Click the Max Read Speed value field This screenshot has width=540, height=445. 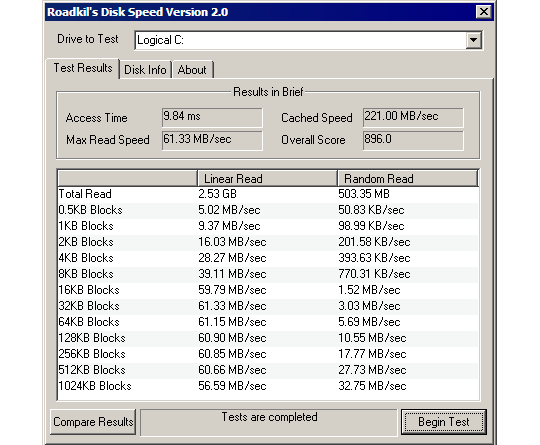point(212,140)
